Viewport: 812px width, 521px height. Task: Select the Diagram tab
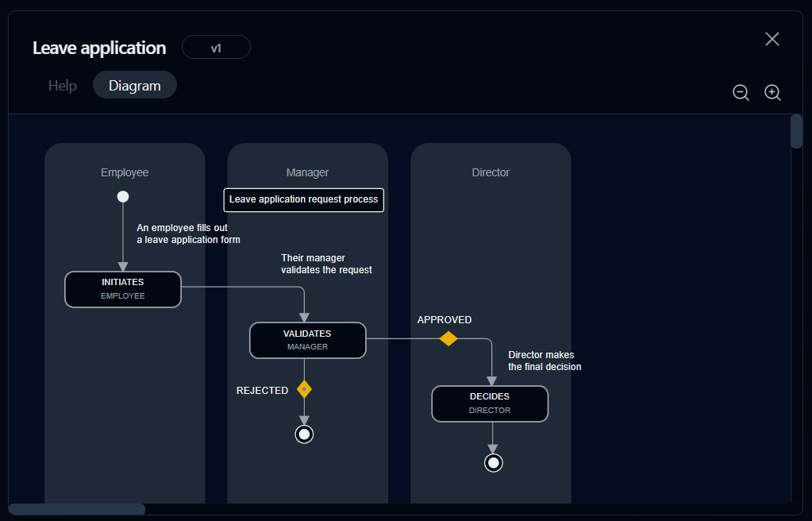[135, 85]
